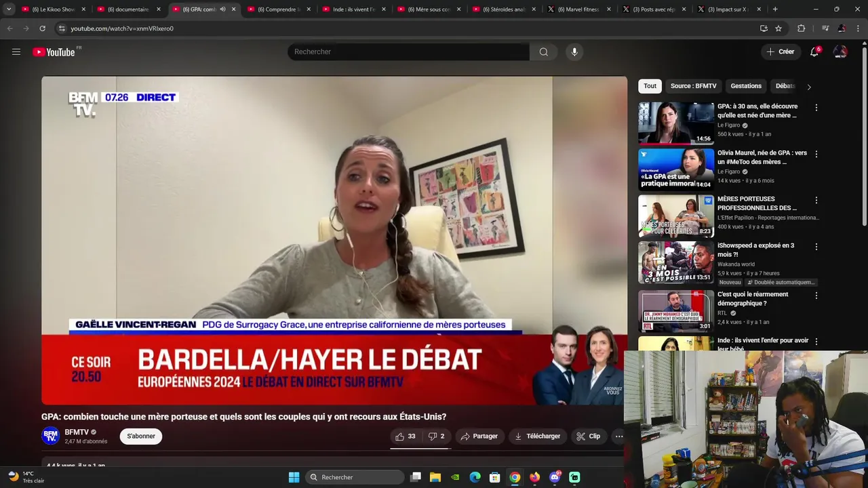Click the YouTube Rechercher search field
Image resolution: width=868 pixels, height=488 pixels.
pos(409,52)
